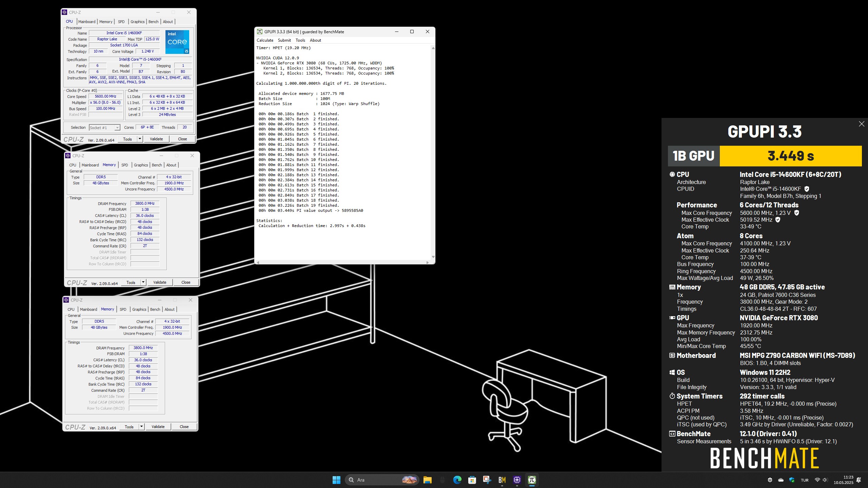The height and width of the screenshot is (488, 868).
Task: Click Tools button in bottom CPU-Z window
Action: point(129,427)
